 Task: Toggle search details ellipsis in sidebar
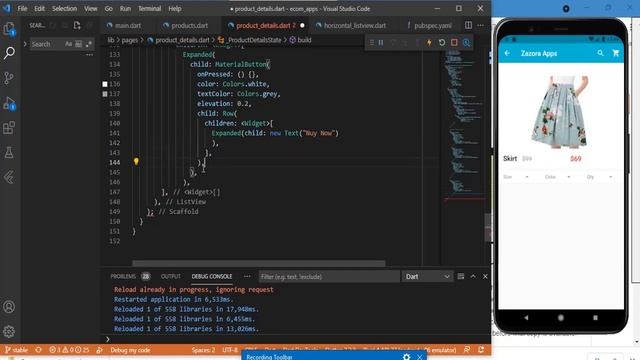pos(89,54)
